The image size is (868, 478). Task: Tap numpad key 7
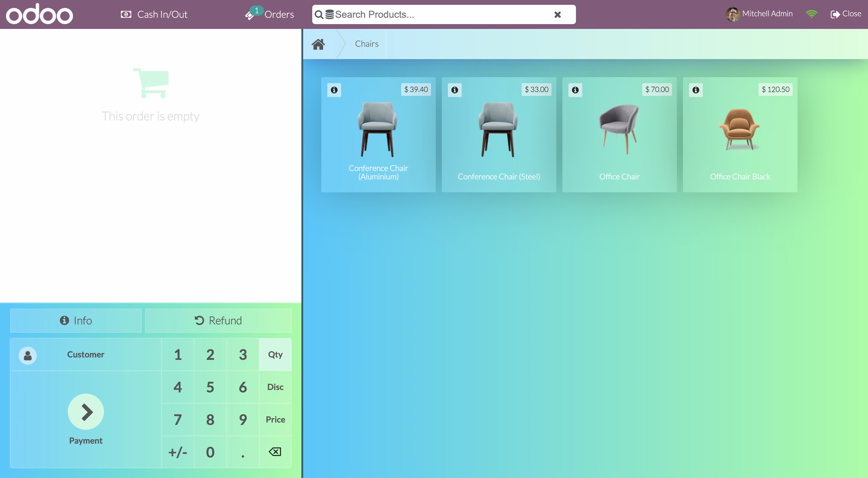tap(178, 420)
